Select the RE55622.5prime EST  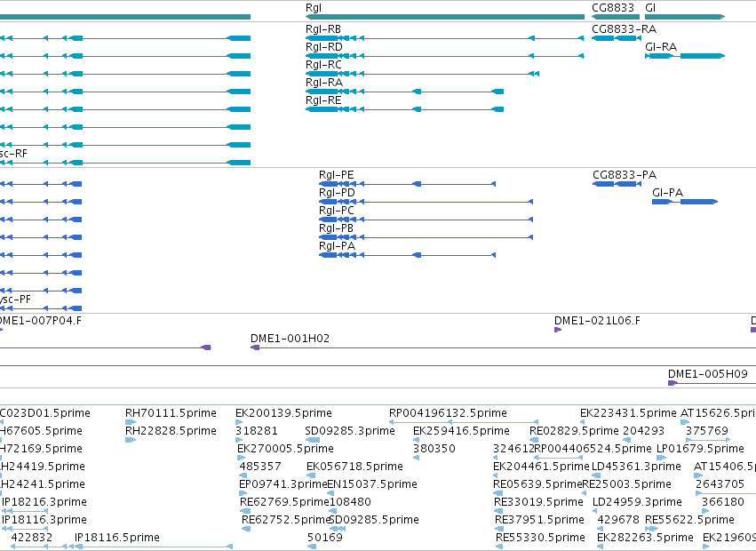652,530
